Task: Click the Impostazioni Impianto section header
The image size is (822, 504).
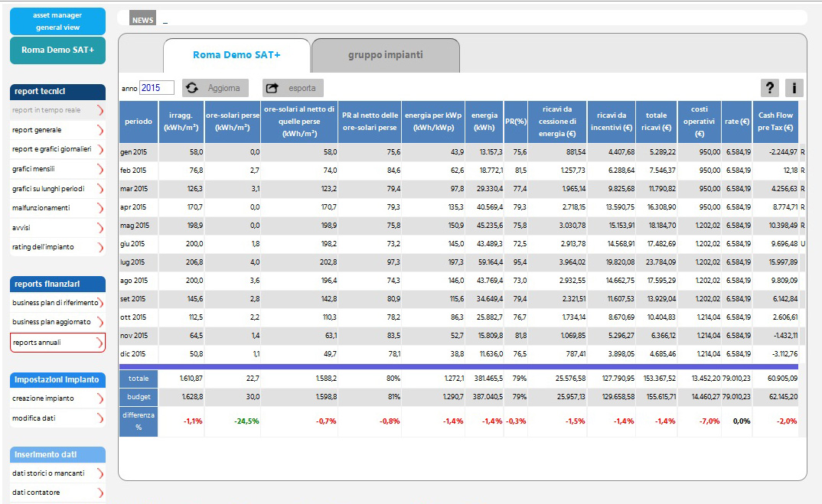Action: pos(57,380)
